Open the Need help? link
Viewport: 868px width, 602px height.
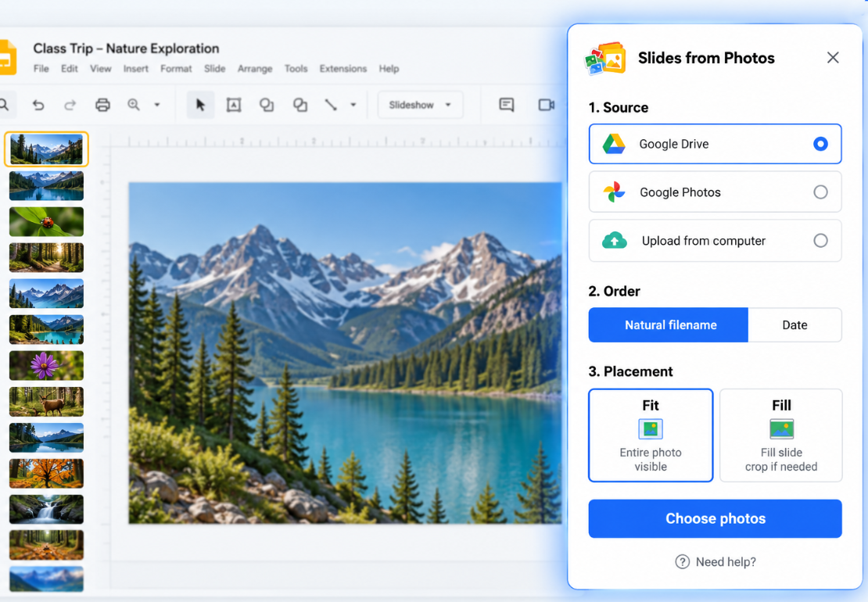(x=725, y=562)
